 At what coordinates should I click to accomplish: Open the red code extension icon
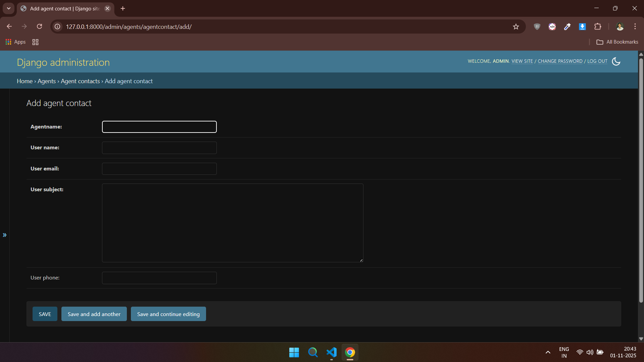click(x=552, y=27)
